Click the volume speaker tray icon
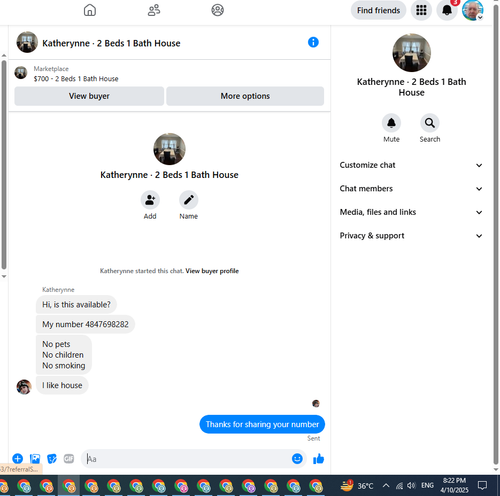500x496 pixels. (x=411, y=486)
